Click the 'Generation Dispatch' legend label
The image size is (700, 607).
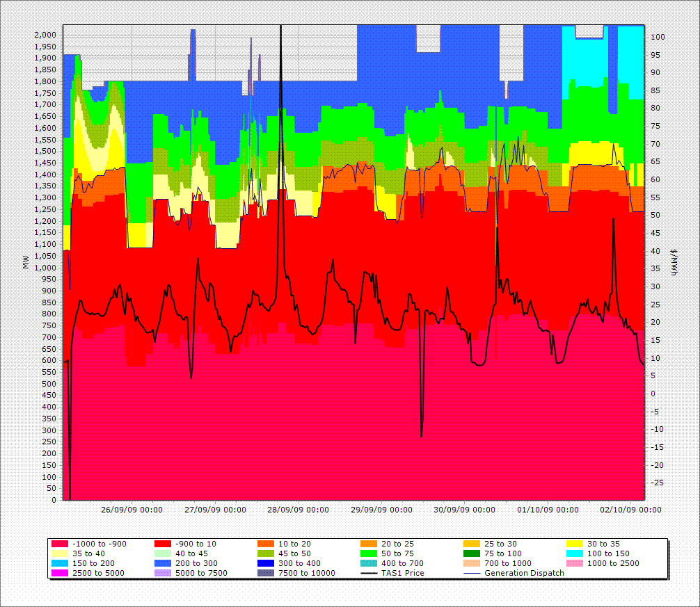524,573
